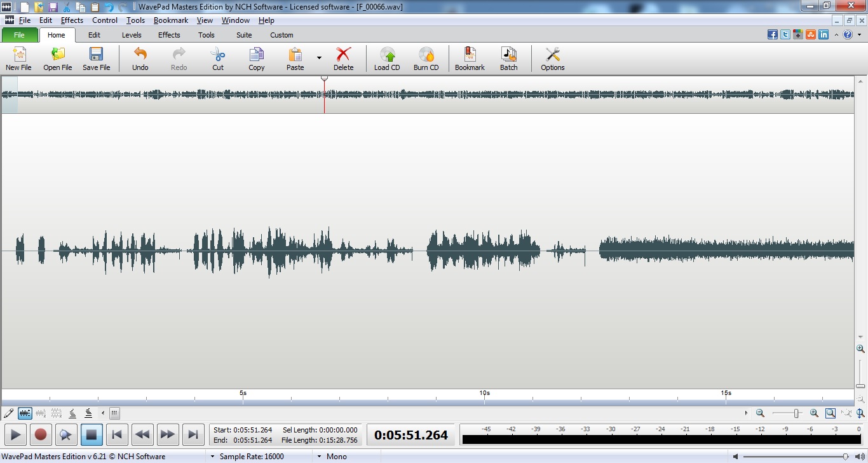Rewind the audio
This screenshot has width=868, height=463.
[x=142, y=435]
